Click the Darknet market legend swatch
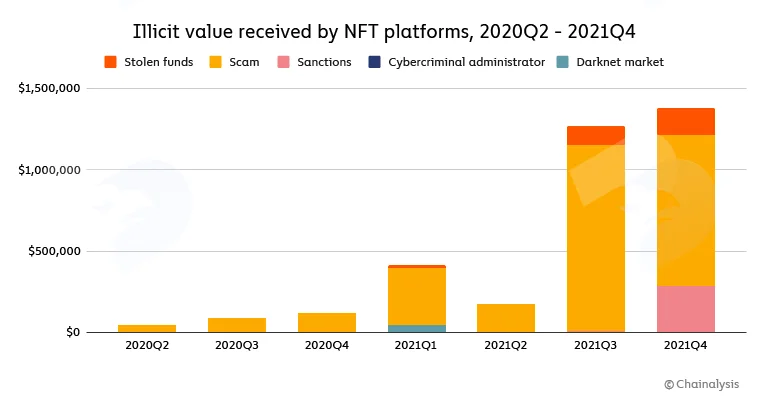 pyautogui.click(x=563, y=62)
